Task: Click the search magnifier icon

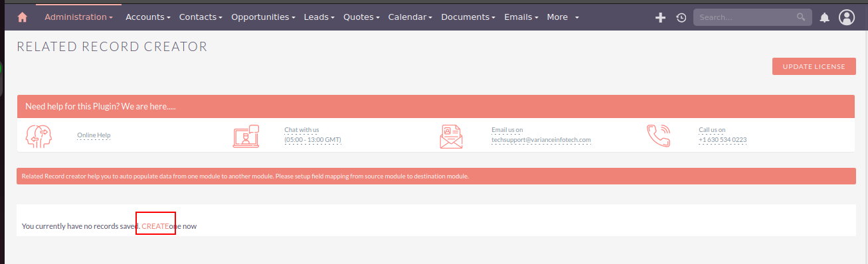Action: coord(802,17)
